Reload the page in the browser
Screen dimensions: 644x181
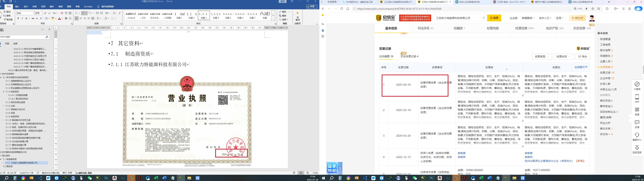pos(342,8)
